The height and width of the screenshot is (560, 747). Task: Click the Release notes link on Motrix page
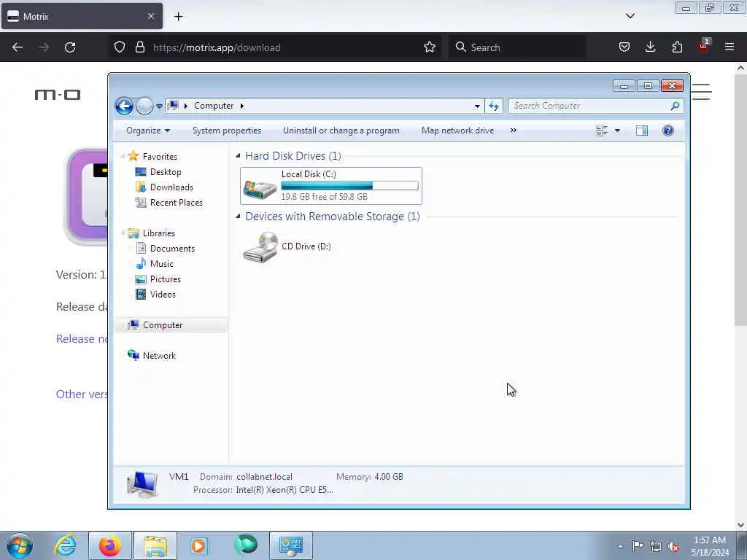[82, 339]
